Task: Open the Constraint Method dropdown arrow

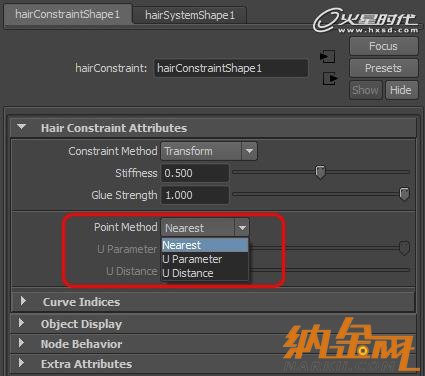Action: pos(249,151)
